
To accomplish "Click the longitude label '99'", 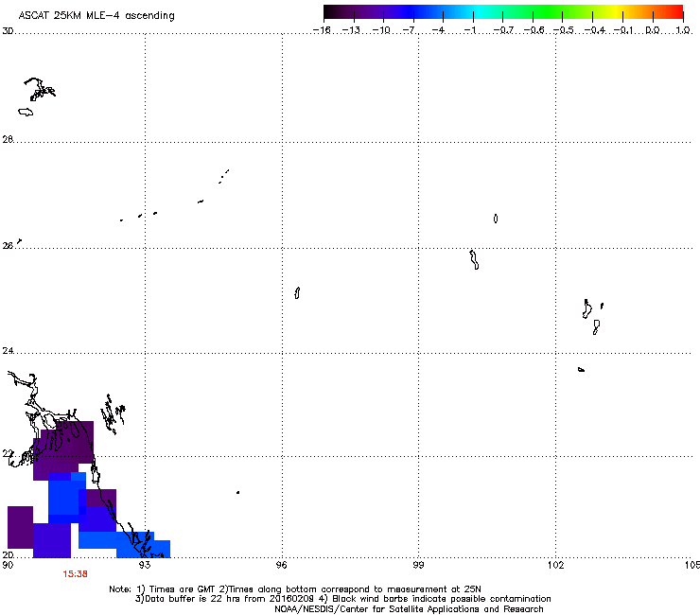I will [418, 566].
